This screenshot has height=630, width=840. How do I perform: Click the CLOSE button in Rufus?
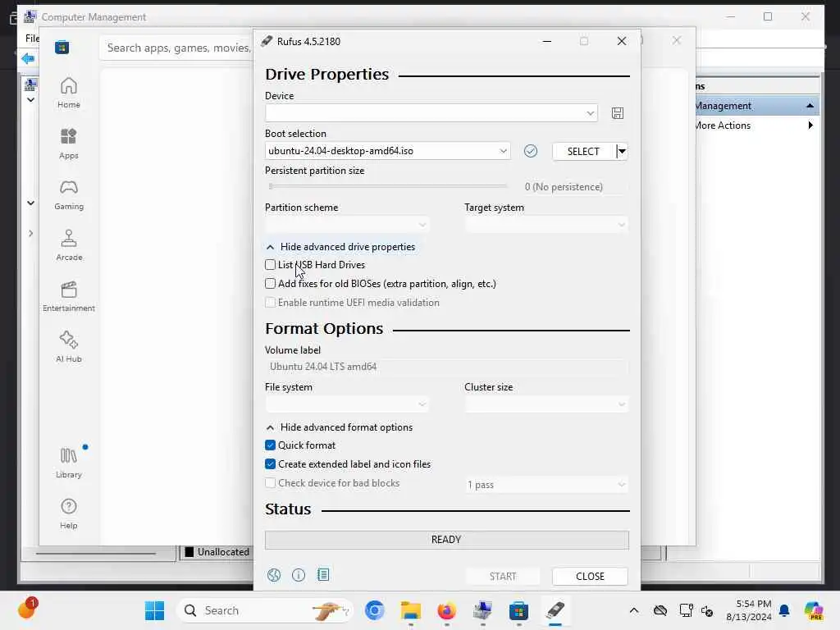tap(590, 577)
